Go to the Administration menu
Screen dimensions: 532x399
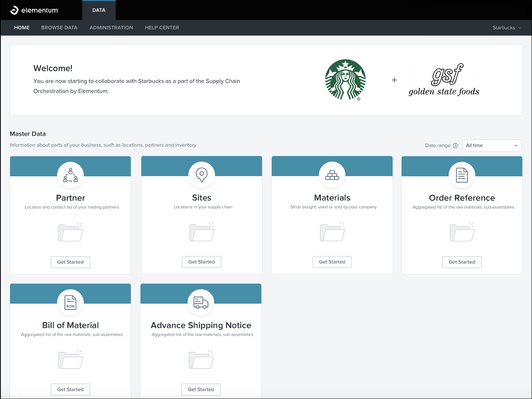point(111,28)
